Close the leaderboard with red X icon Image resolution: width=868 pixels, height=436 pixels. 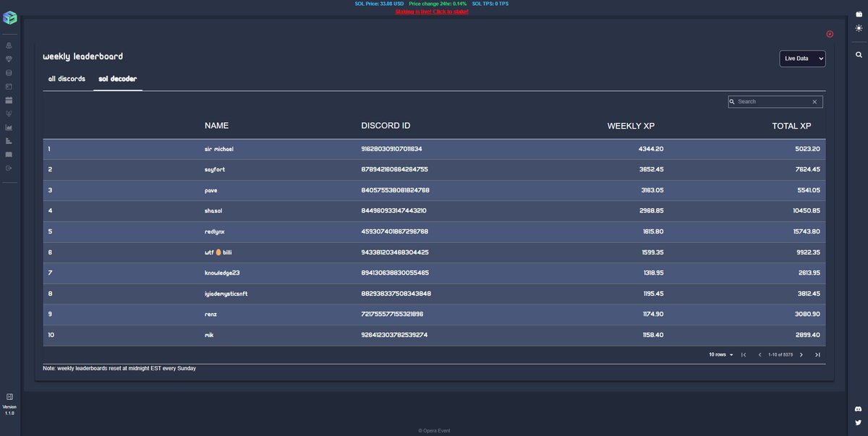tap(830, 34)
